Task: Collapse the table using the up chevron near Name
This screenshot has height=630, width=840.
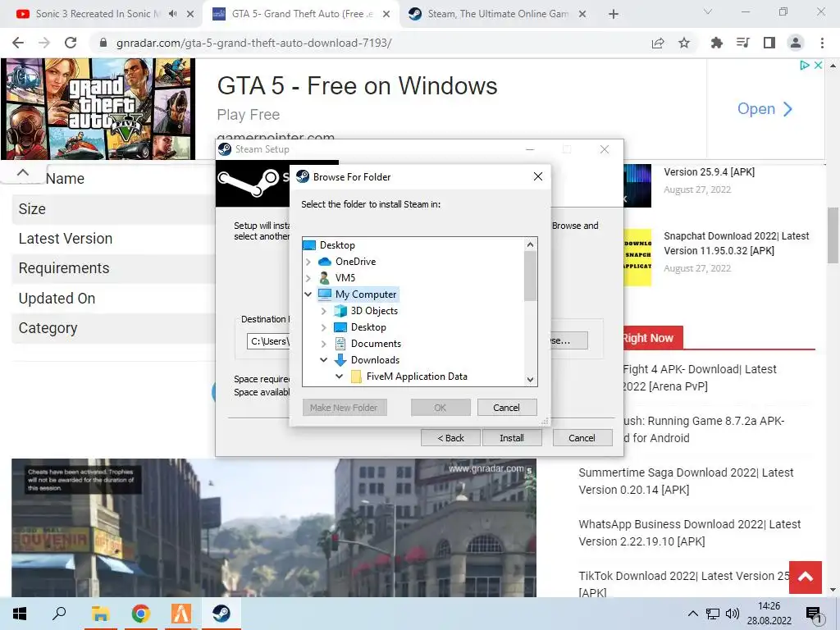Action: coord(22,172)
